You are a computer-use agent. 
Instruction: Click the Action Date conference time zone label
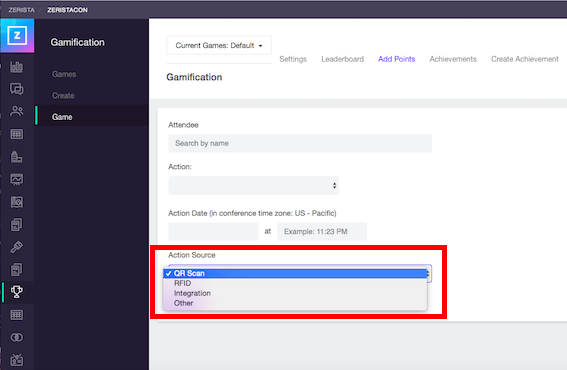coord(252,213)
